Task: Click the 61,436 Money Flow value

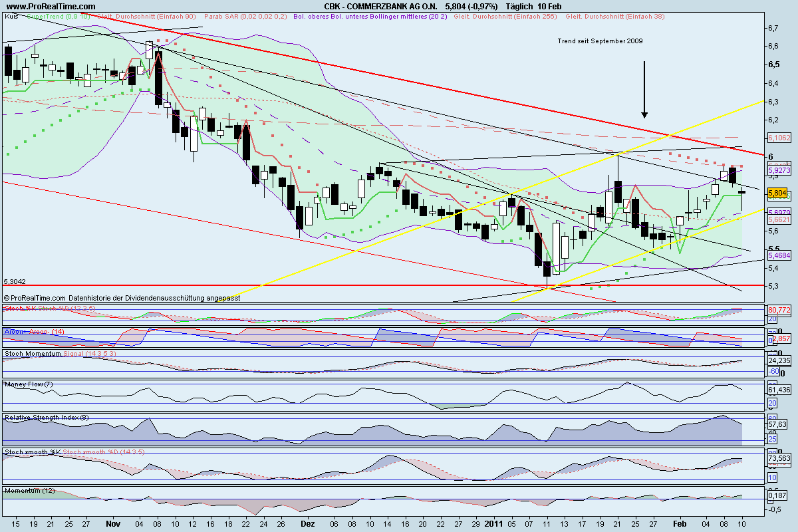Action: (779, 390)
